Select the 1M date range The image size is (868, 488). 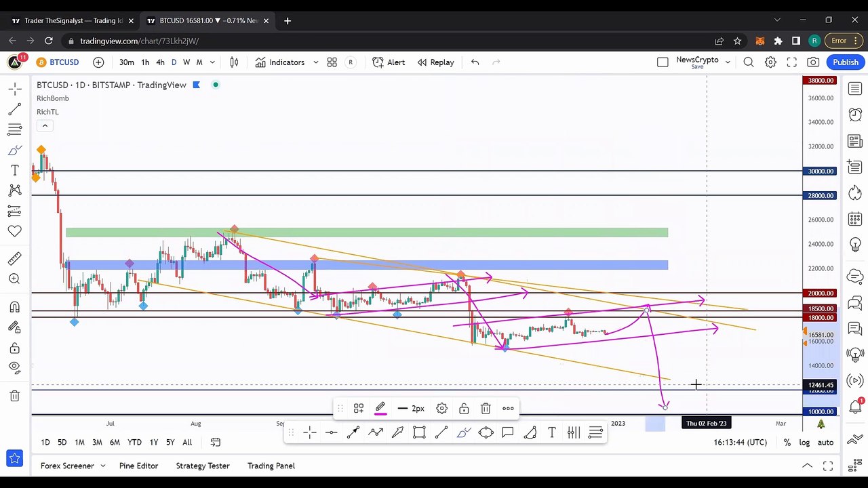pyautogui.click(x=79, y=443)
